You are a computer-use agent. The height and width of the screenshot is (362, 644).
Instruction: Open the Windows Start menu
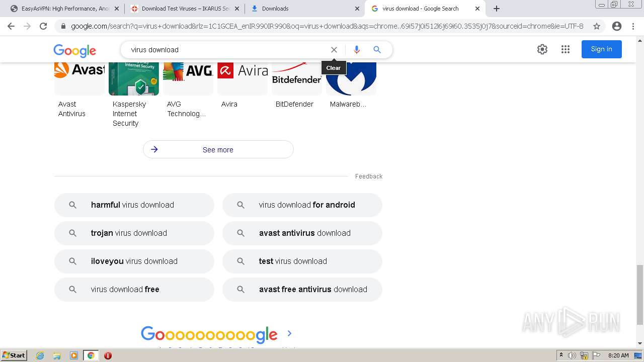[x=14, y=355]
